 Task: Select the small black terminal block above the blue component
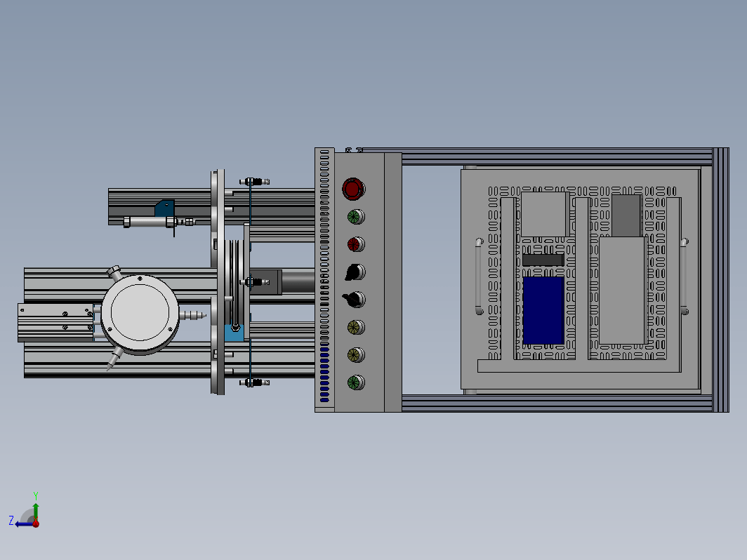(543, 260)
